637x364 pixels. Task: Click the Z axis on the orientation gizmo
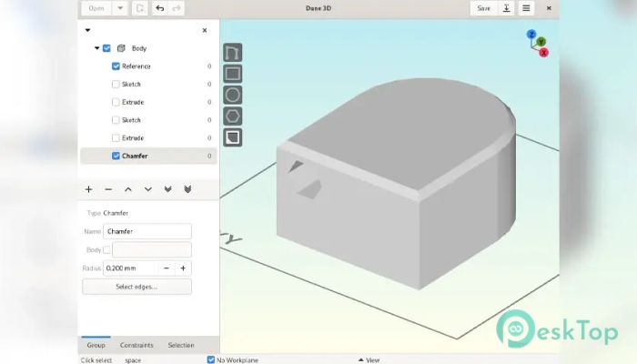(531, 35)
